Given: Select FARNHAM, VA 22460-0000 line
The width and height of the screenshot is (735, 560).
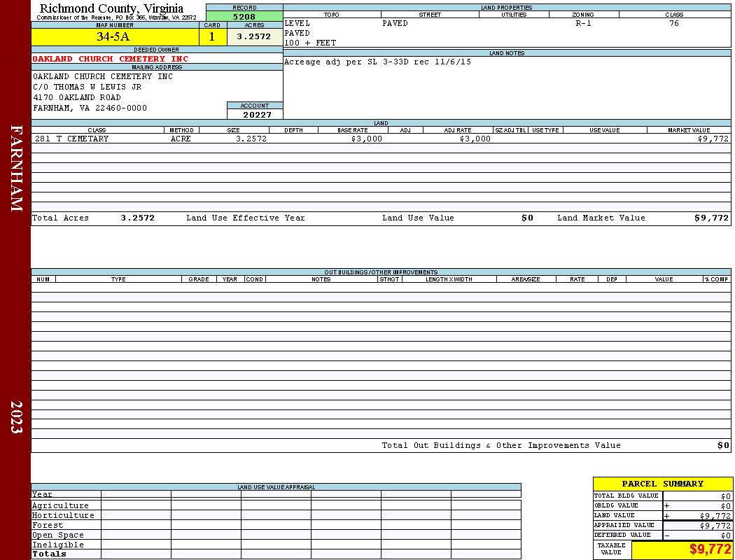Looking at the screenshot, I should (90, 108).
